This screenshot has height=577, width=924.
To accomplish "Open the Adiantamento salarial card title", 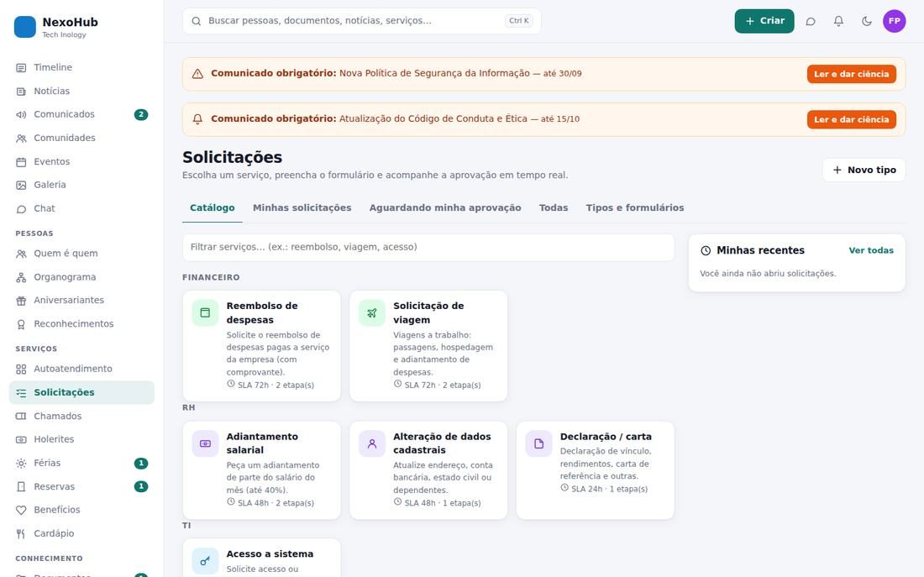I will pyautogui.click(x=262, y=443).
